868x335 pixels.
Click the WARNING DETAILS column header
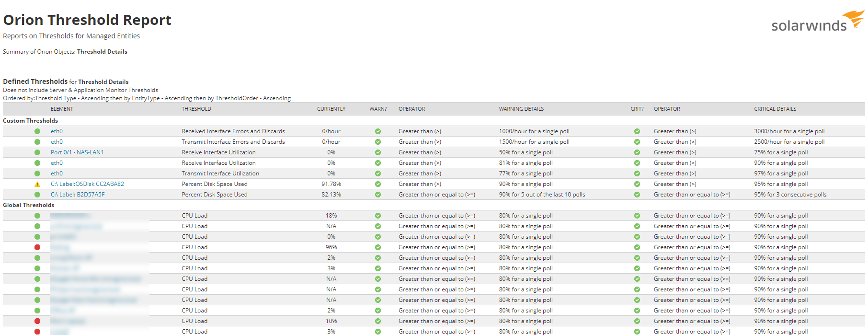(x=521, y=109)
